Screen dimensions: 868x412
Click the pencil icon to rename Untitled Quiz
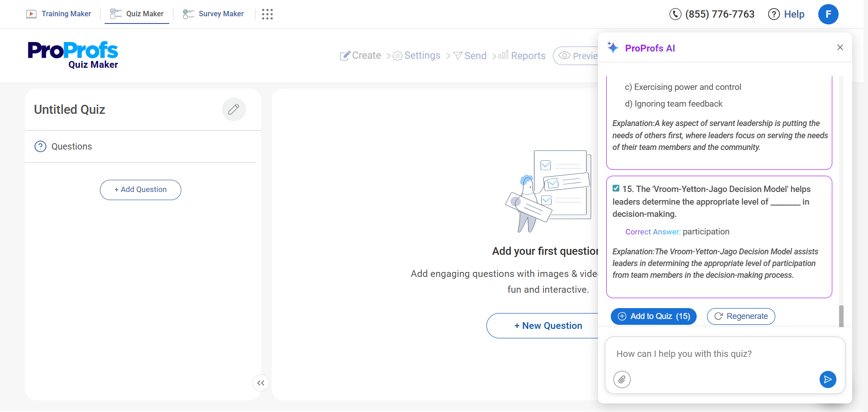[234, 109]
